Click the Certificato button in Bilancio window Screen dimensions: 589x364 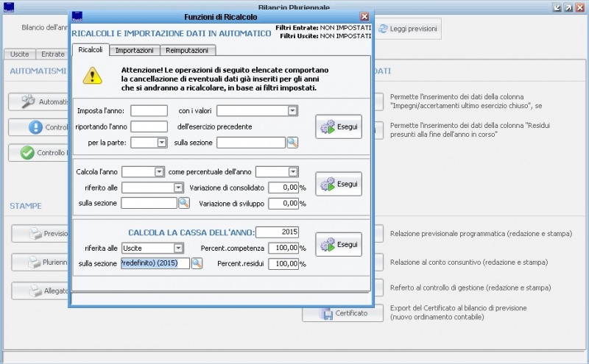[x=343, y=313]
